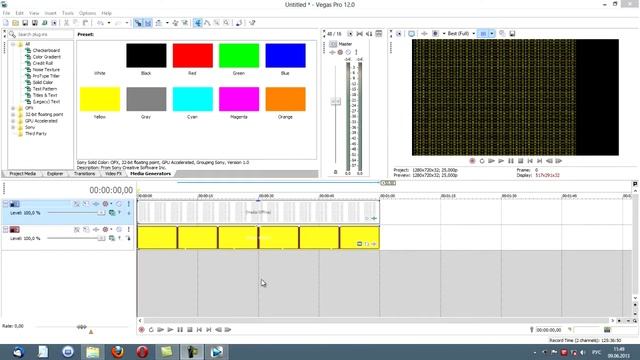Expand the Sony folder
Viewport: 640px width, 360px height.
click(x=13, y=127)
